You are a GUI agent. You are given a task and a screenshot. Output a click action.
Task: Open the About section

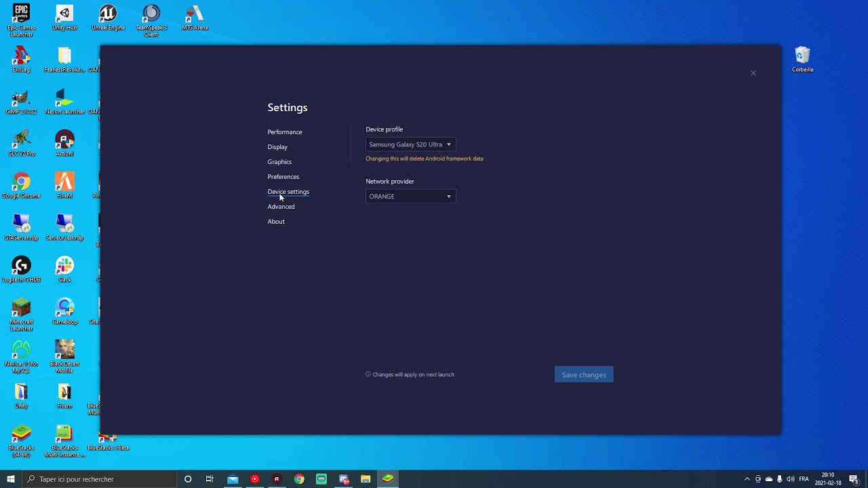pos(276,222)
